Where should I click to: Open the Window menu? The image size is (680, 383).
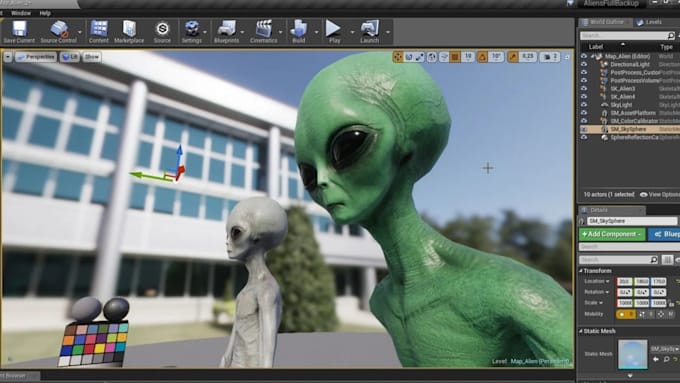[21, 13]
